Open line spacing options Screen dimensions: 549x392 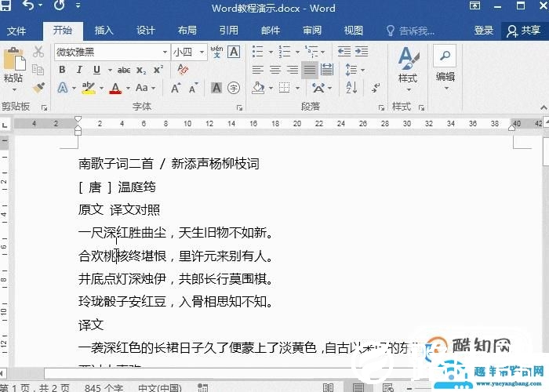pyautogui.click(x=351, y=70)
